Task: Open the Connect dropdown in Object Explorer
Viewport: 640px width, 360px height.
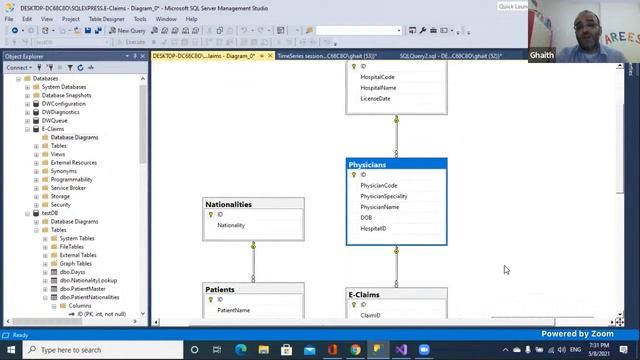Action: [19, 68]
